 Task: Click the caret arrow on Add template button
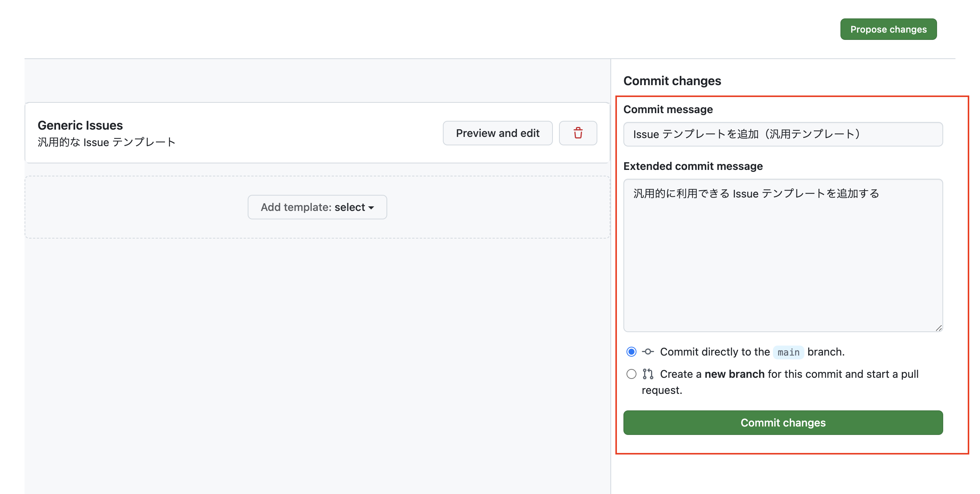pyautogui.click(x=371, y=207)
